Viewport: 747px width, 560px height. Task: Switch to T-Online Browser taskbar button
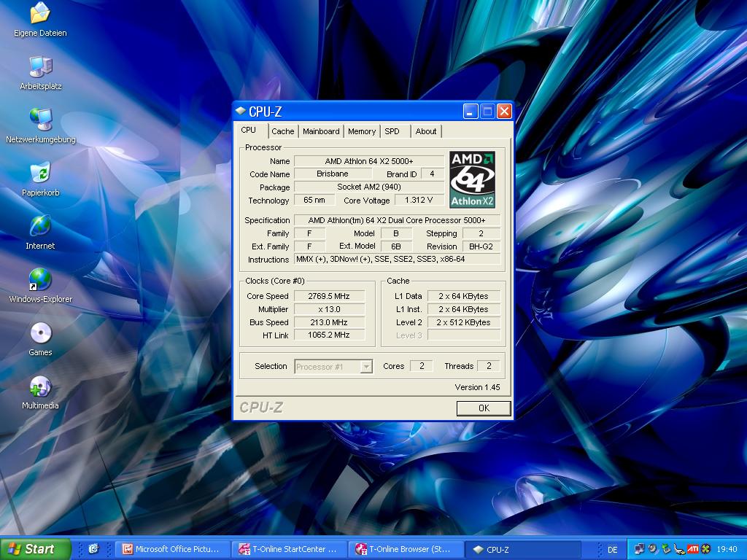[x=406, y=549]
